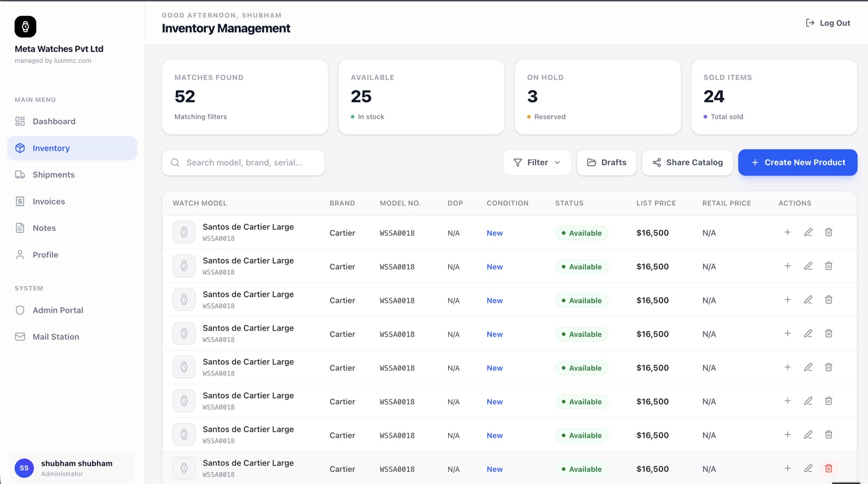Expand the Filter dropdown
The width and height of the screenshot is (868, 484).
[x=537, y=163]
